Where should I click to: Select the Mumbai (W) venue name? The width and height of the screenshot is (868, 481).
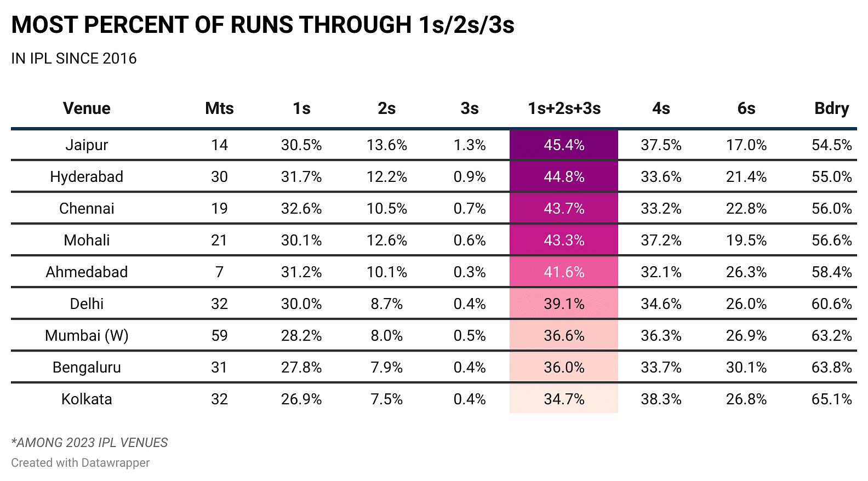pos(87,336)
